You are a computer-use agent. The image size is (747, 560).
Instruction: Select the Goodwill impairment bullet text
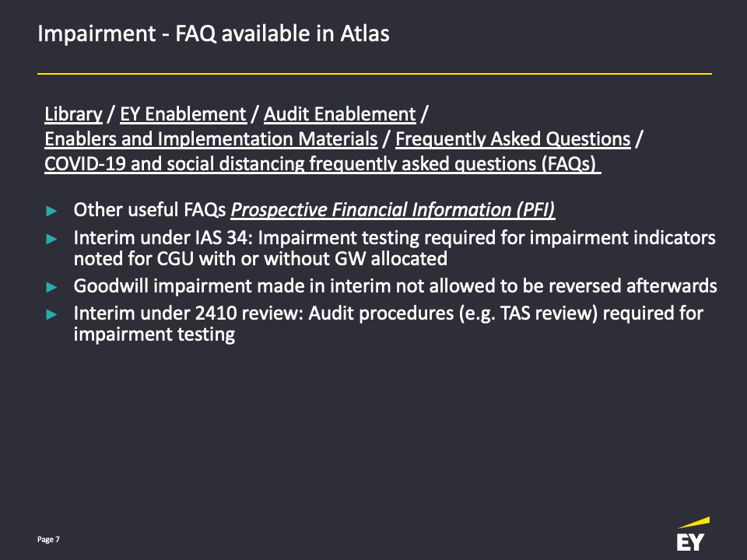point(395,286)
